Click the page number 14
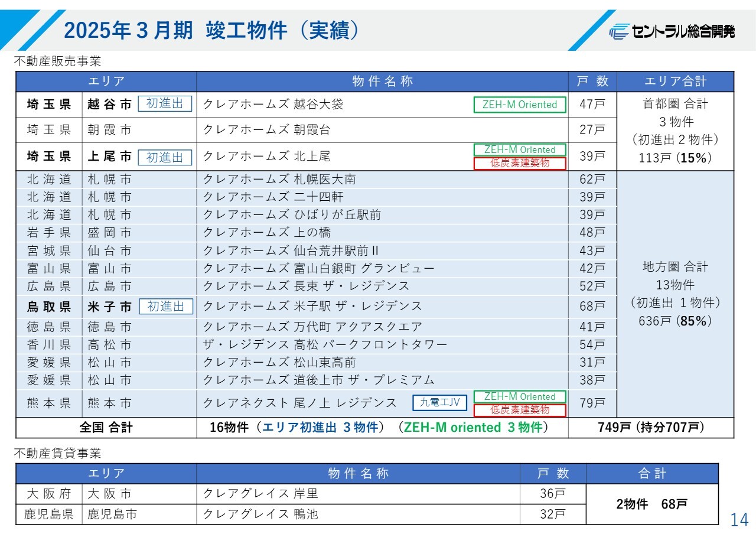Viewport: 756px width, 534px height. [739, 520]
